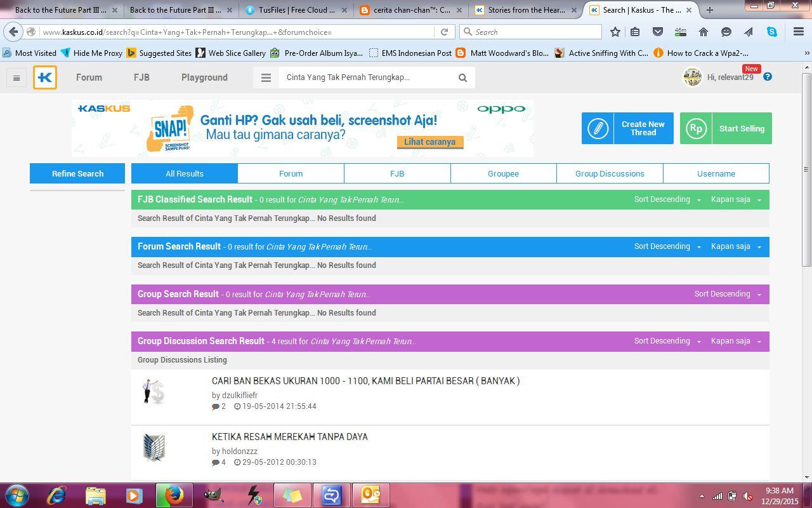Click the page vertical scrollbar thumb
Image resolution: width=812 pixels, height=508 pixels.
pos(807,168)
